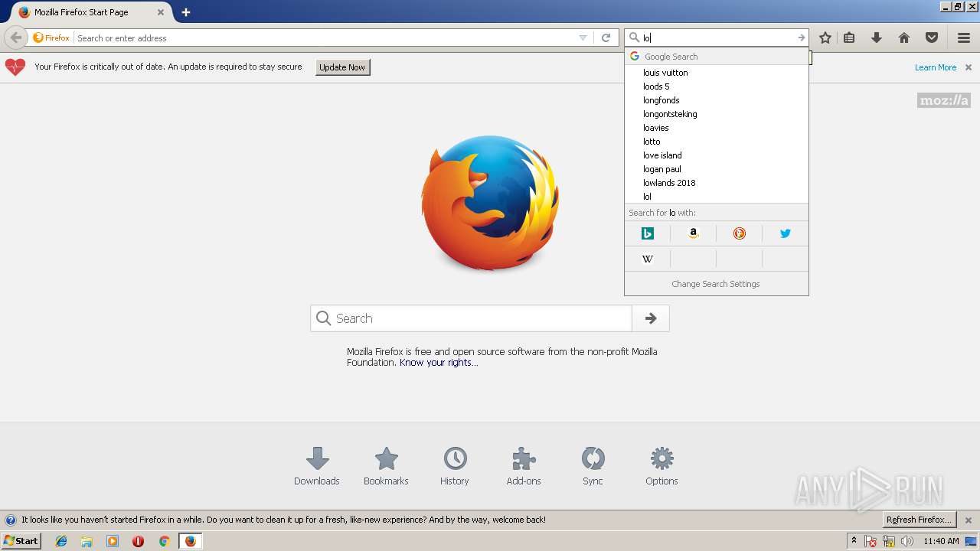Click the clock showing 11:40 AM

(x=941, y=541)
